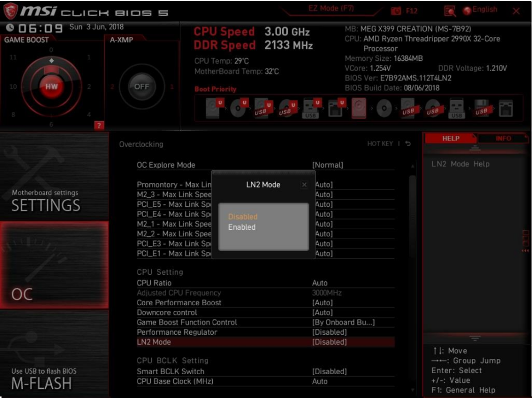Select the legacy optical disc boot icon without badge
Screen dimensions: 532x398
coord(384,108)
